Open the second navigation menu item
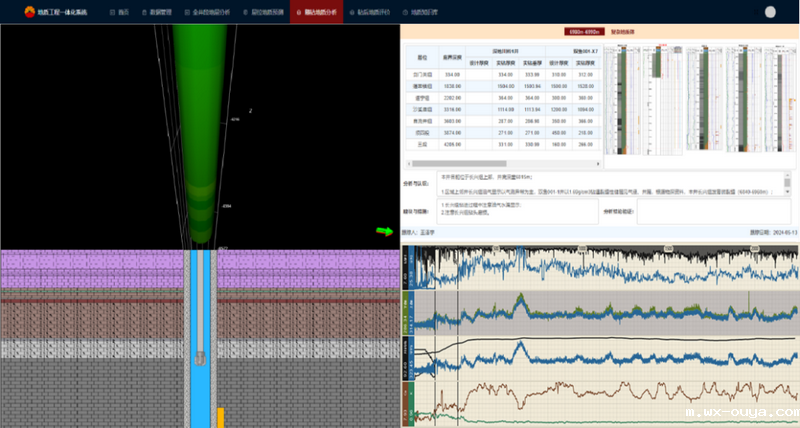 154,13
